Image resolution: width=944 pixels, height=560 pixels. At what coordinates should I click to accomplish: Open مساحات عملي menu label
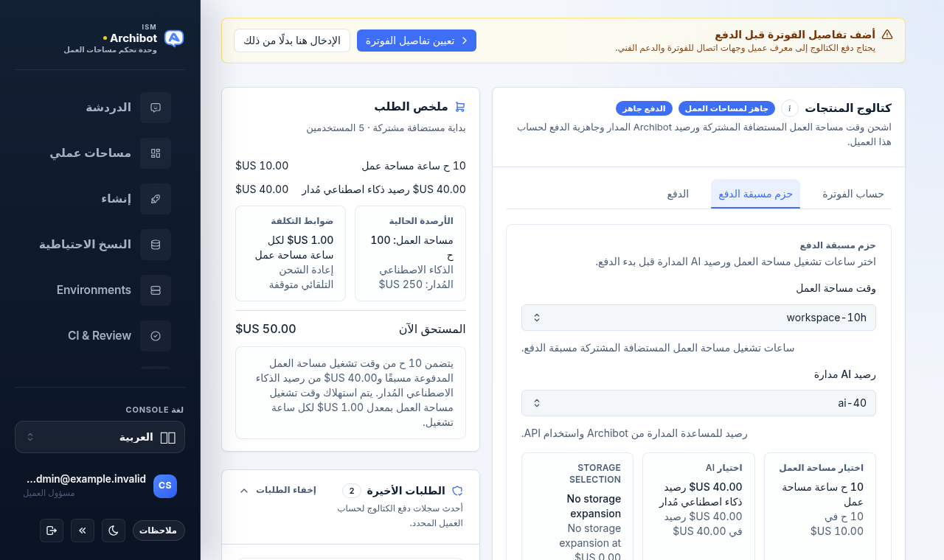click(x=91, y=153)
